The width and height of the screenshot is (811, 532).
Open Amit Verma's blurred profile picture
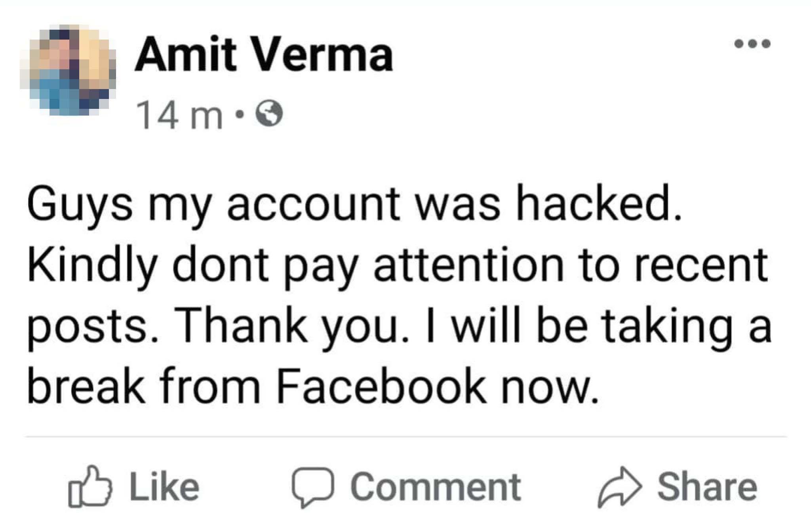68,70
